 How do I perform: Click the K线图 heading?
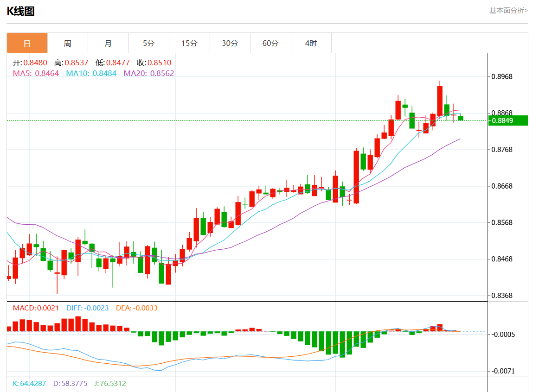(20, 11)
